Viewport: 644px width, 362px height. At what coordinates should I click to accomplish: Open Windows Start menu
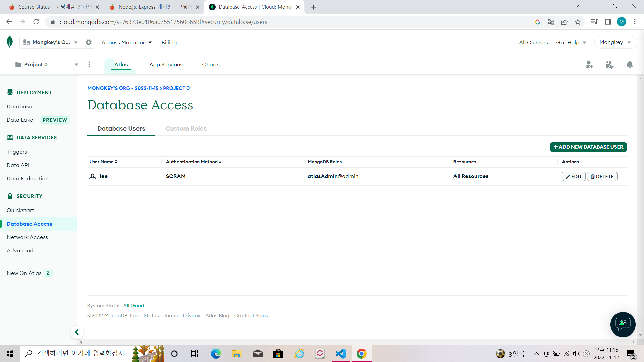pos(10,354)
